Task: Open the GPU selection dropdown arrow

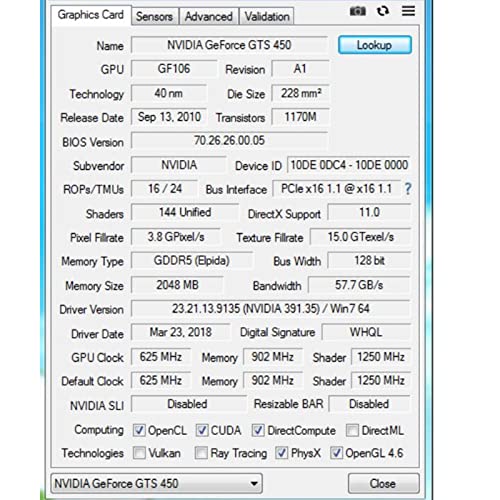Action: pos(254,483)
